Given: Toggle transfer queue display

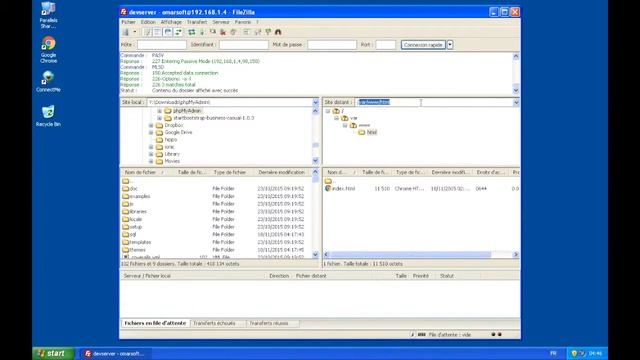Looking at the screenshot, I should [x=178, y=32].
